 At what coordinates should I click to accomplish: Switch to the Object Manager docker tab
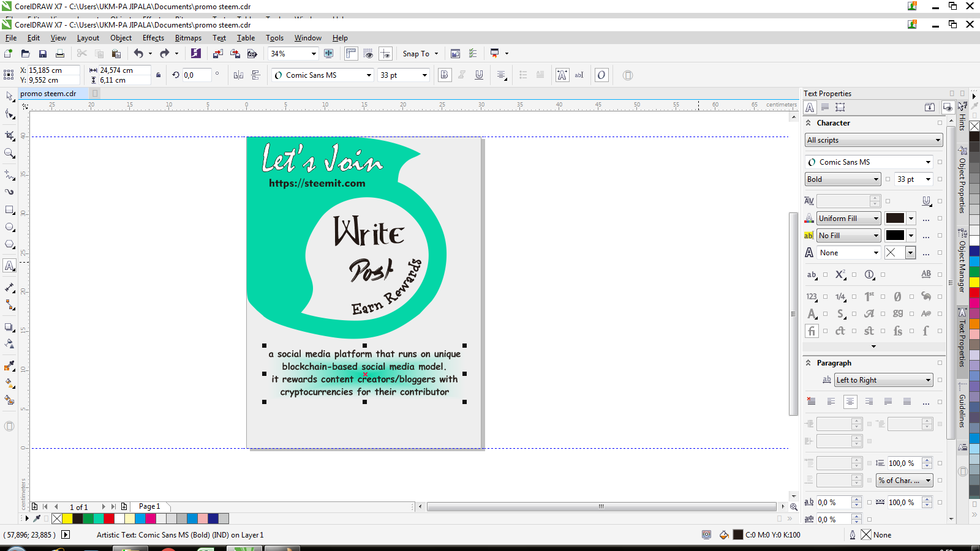962,261
